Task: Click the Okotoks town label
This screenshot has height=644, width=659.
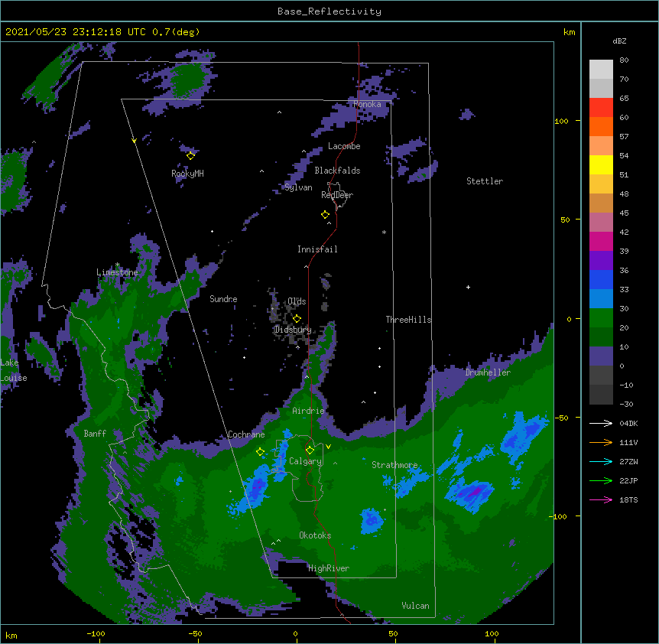Action: 315,535
